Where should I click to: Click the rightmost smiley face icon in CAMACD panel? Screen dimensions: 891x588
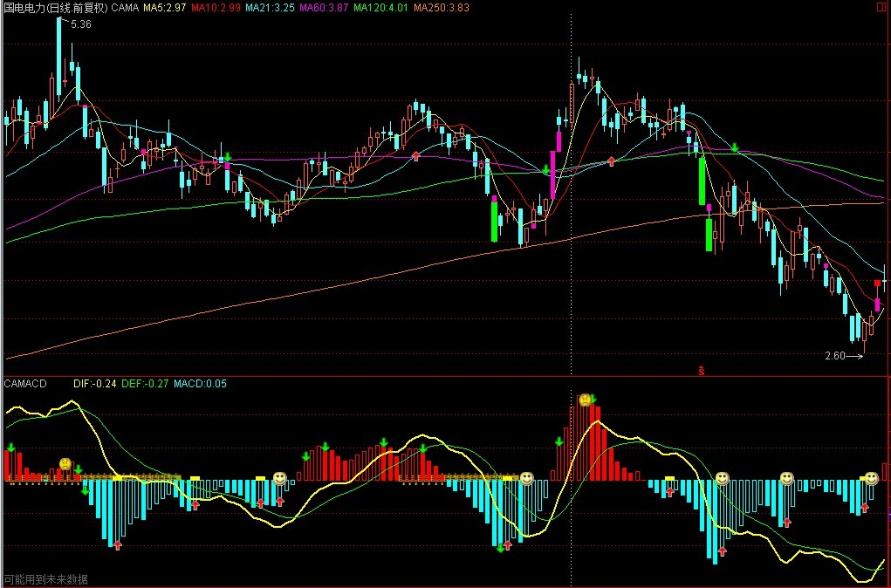pos(871,478)
